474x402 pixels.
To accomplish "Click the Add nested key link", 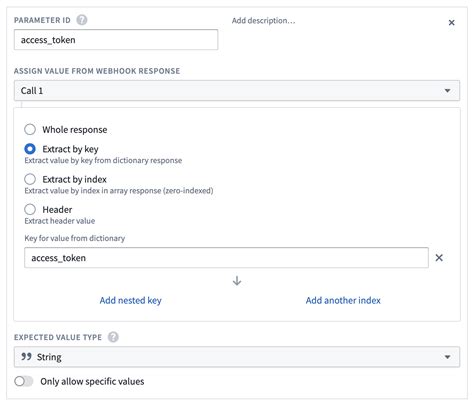I will pyautogui.click(x=130, y=300).
